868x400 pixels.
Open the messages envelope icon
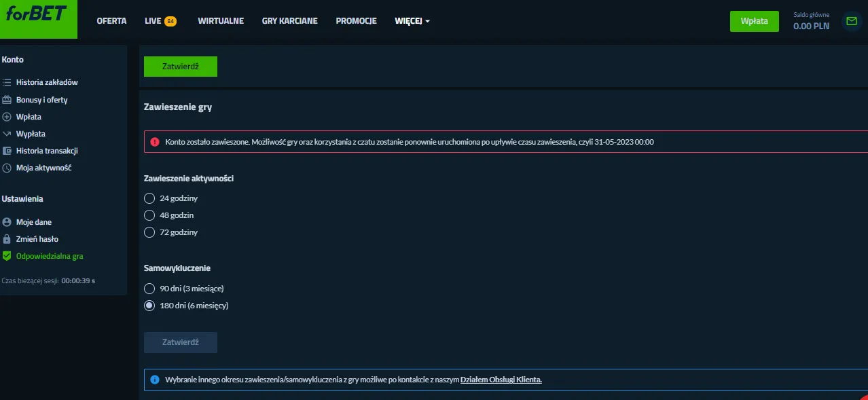tap(850, 21)
